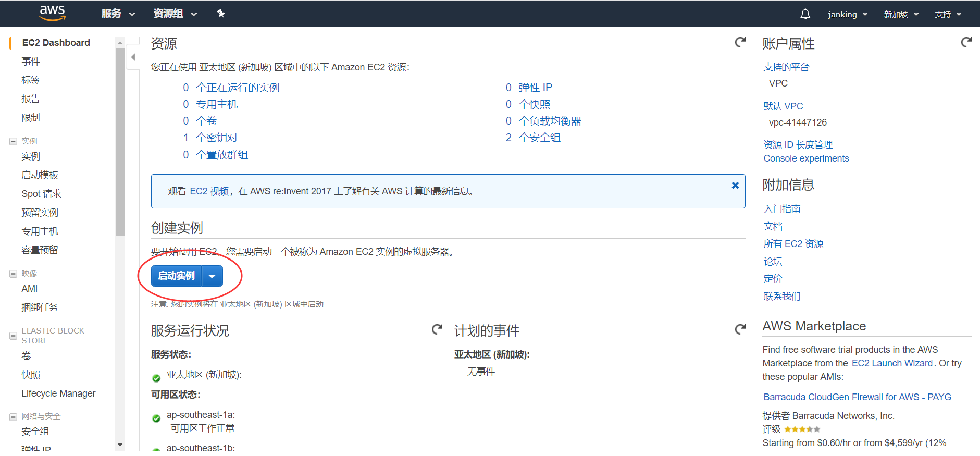The image size is (980, 456).
Task: Click the 启动实例 launch instance button
Action: coord(177,276)
